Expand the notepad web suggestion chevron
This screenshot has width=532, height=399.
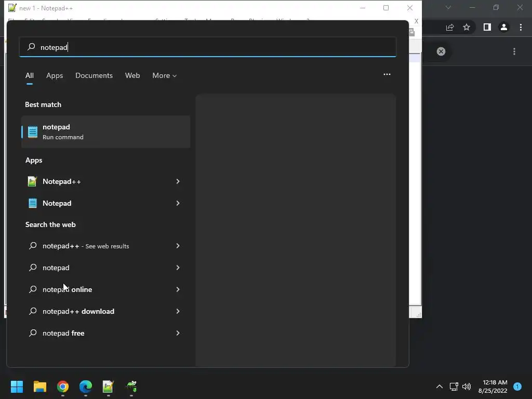[x=178, y=268]
